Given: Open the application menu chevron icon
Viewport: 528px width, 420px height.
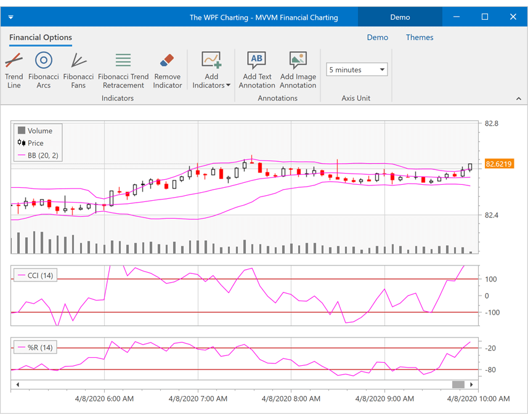Looking at the screenshot, I should (10, 17).
